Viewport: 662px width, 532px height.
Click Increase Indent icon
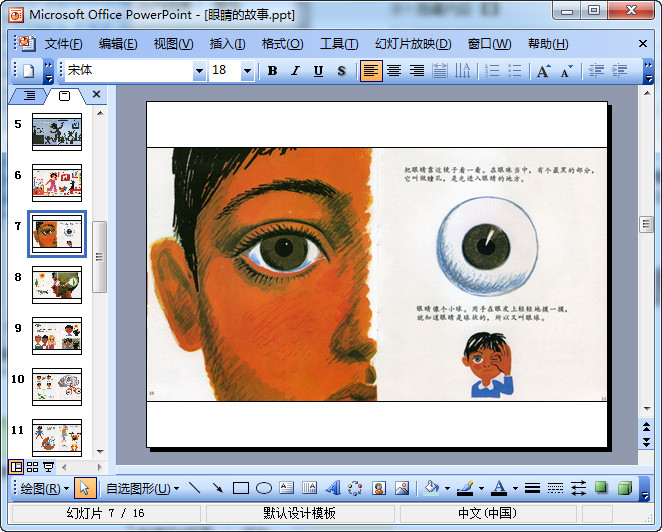619,71
